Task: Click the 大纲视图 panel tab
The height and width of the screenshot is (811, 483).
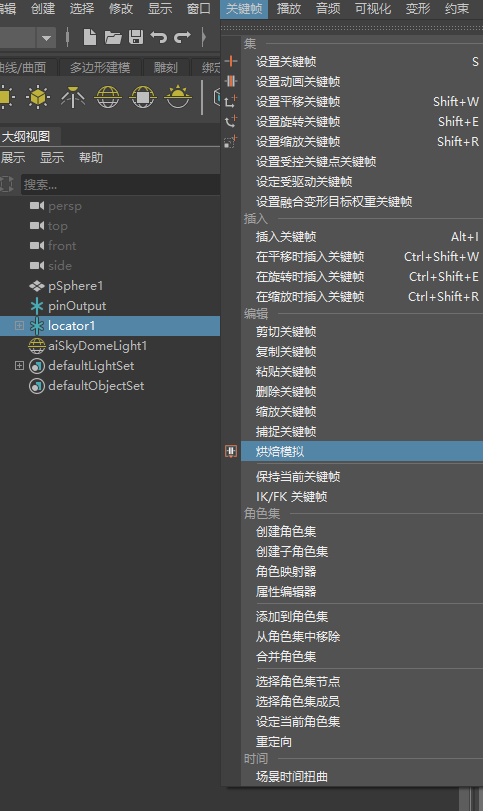Action: tap(27, 137)
